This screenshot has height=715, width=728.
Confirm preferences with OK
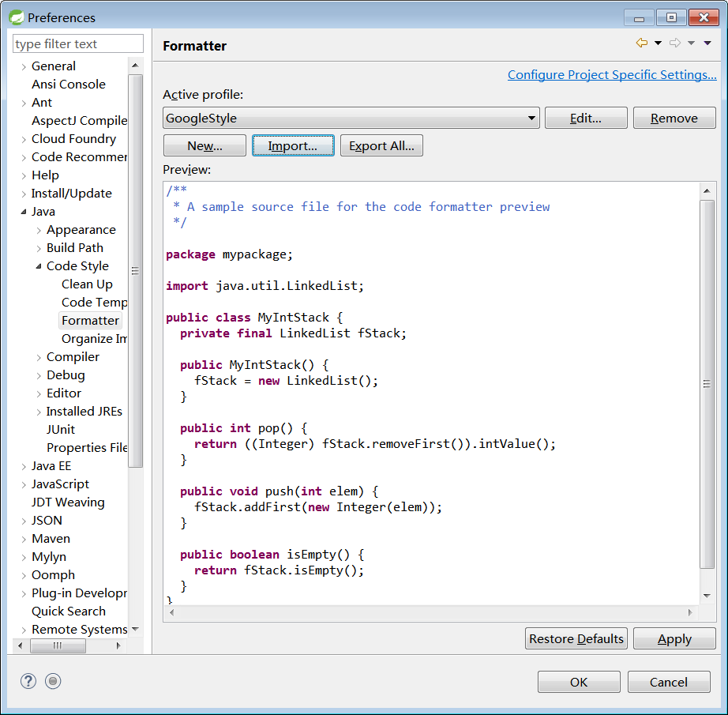click(x=579, y=682)
